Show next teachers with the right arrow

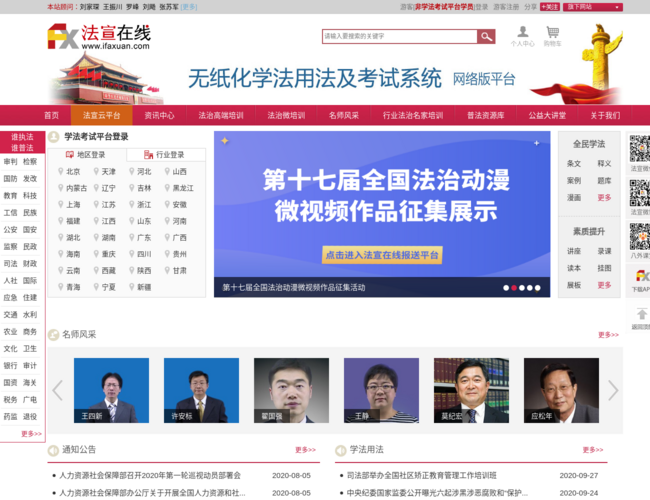(613, 390)
